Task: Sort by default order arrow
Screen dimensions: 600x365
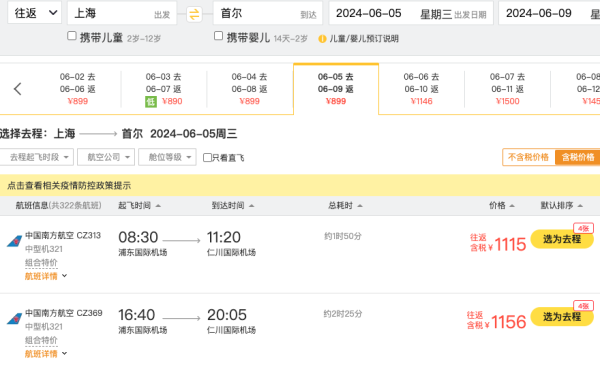Action: click(x=580, y=206)
